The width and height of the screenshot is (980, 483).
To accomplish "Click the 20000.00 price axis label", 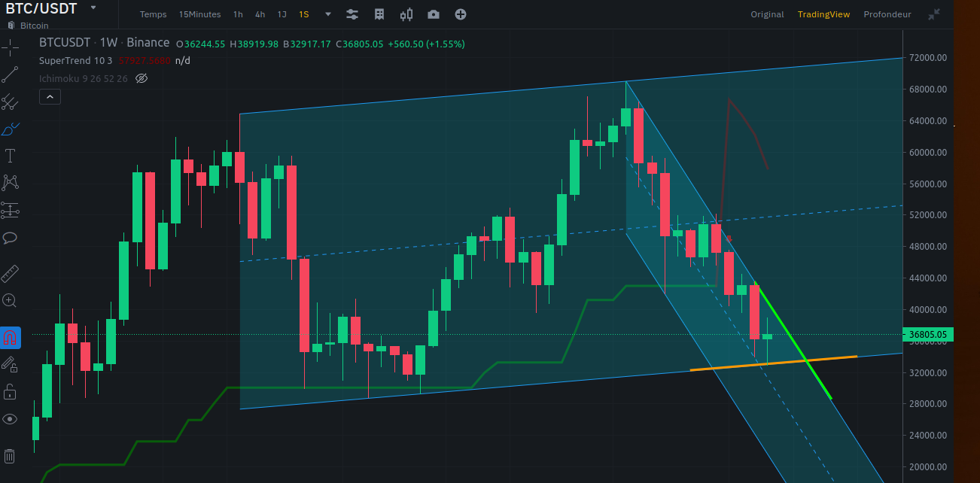I will (x=927, y=467).
